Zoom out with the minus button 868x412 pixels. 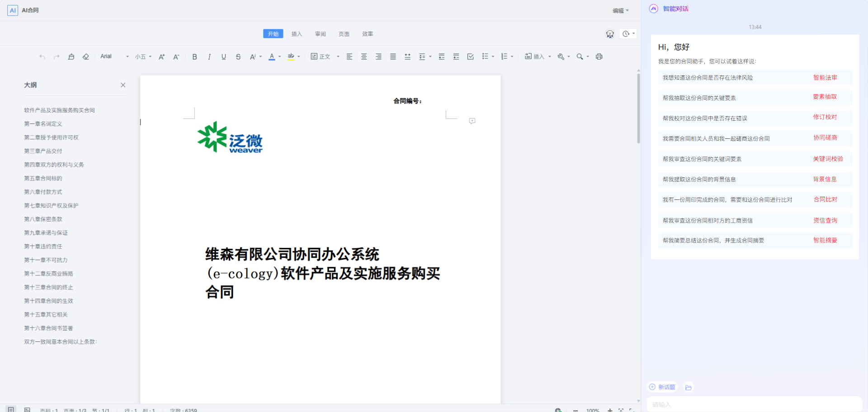pos(576,410)
